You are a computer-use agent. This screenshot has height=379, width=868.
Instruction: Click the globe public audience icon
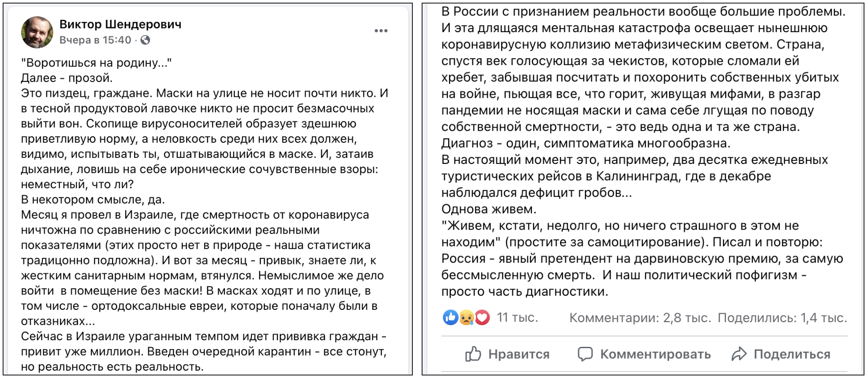pyautogui.click(x=145, y=40)
